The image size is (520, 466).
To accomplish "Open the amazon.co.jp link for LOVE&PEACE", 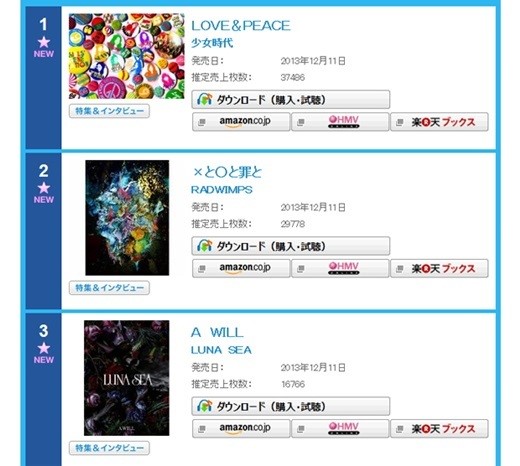I will point(241,122).
